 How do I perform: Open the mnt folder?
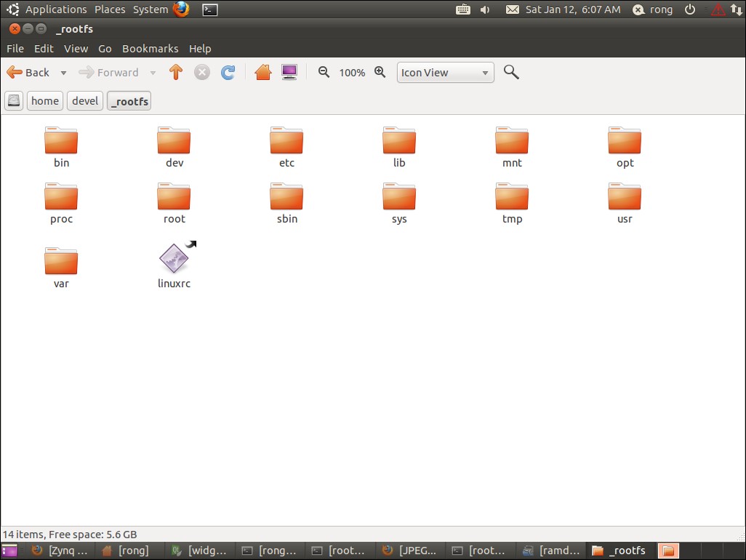click(512, 147)
